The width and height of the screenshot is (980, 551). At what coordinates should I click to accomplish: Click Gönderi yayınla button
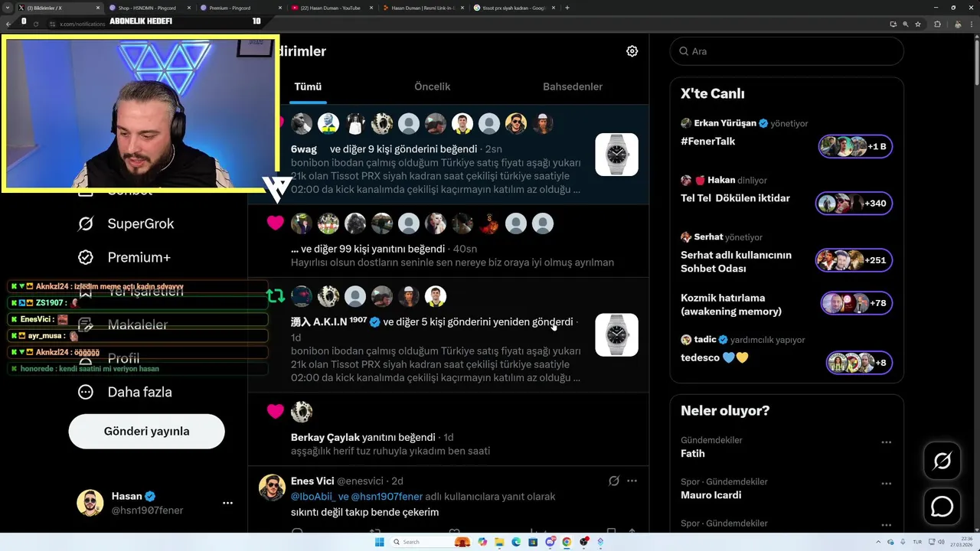tap(146, 432)
